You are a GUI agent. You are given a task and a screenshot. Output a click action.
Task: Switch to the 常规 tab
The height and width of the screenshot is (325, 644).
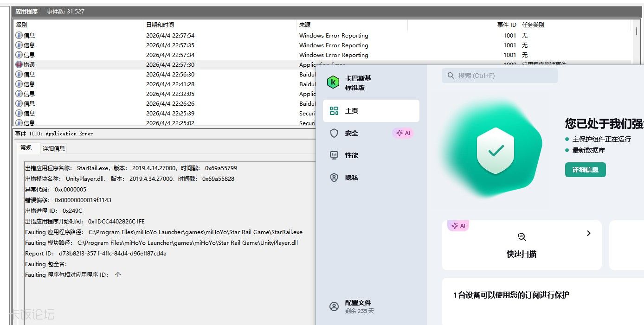point(26,148)
